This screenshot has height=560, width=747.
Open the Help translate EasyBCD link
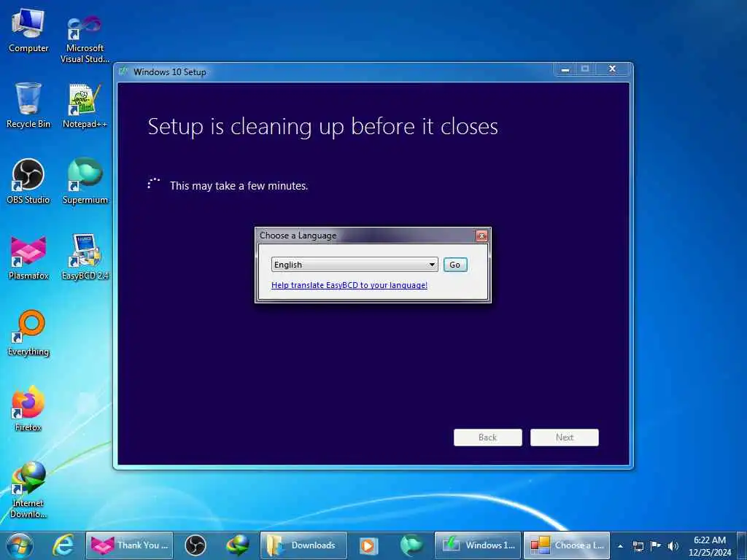(349, 285)
